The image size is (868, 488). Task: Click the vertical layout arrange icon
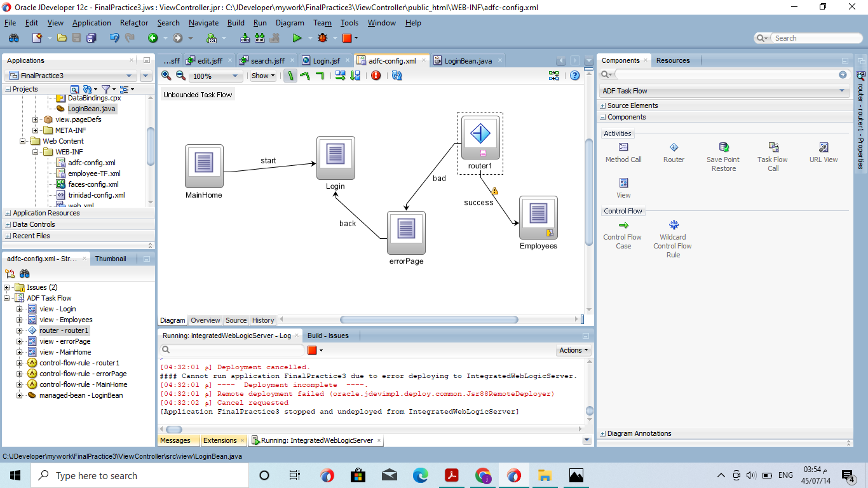355,76
